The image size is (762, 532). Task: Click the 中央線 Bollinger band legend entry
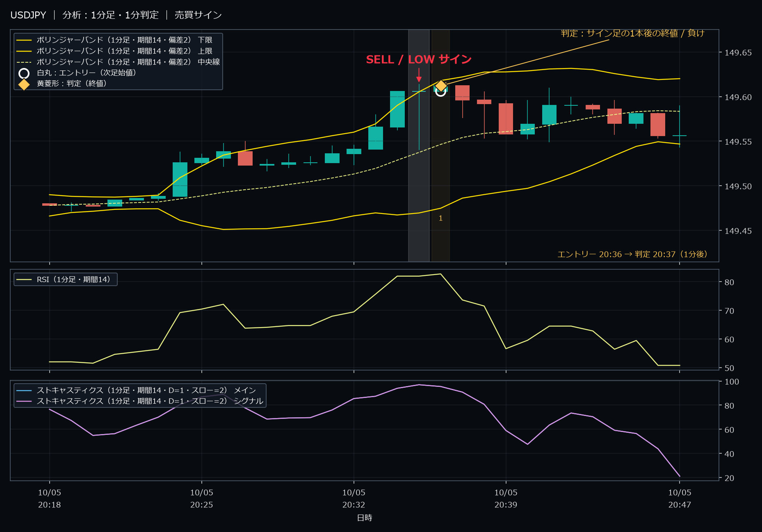[x=118, y=62]
